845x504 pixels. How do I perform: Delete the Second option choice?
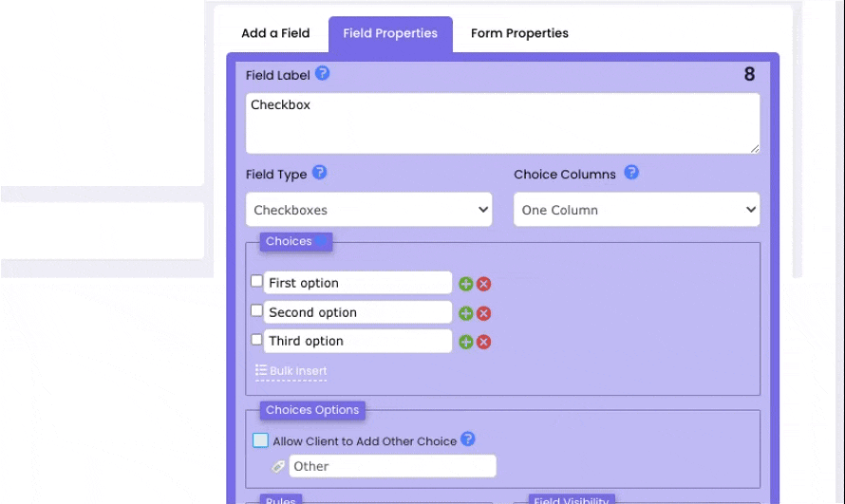pyautogui.click(x=483, y=313)
